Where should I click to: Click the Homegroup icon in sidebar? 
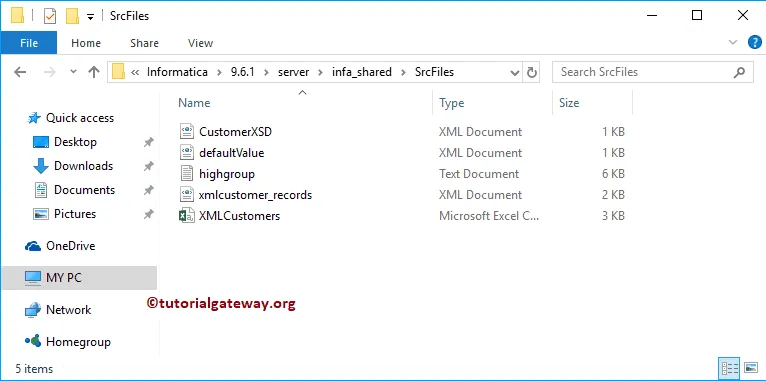coord(33,341)
